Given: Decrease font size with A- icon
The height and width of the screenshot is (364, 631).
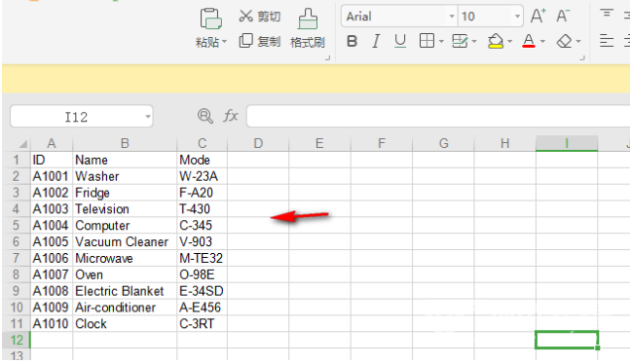Looking at the screenshot, I should pos(563,17).
